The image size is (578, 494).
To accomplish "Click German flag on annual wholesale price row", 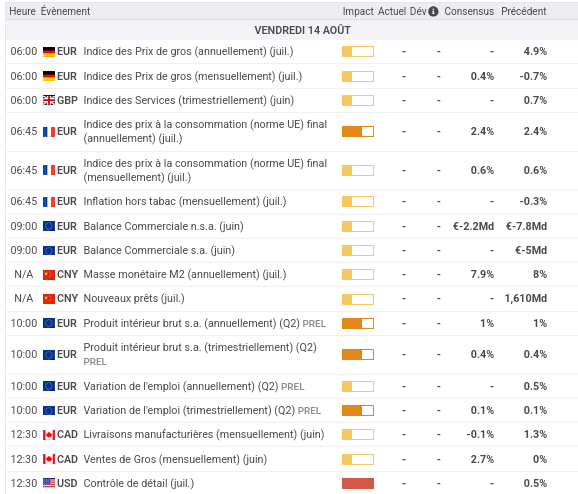I will tap(49, 52).
